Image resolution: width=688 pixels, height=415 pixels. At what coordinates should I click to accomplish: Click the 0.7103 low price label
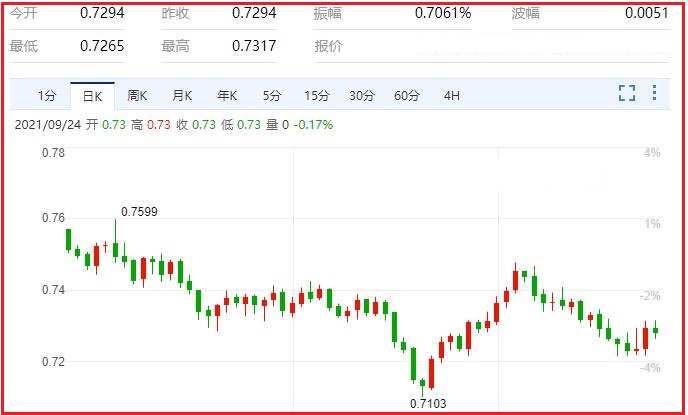coord(428,404)
